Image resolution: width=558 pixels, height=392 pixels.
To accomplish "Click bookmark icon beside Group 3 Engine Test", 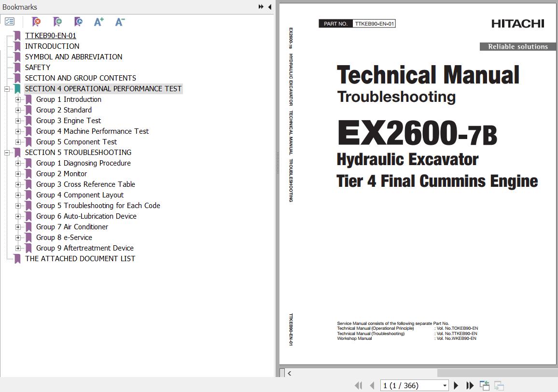I will point(28,121).
